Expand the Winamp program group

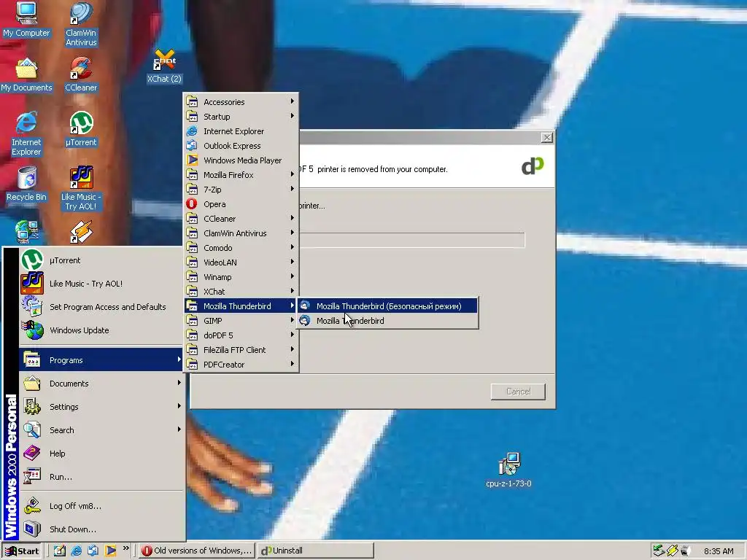click(x=241, y=276)
